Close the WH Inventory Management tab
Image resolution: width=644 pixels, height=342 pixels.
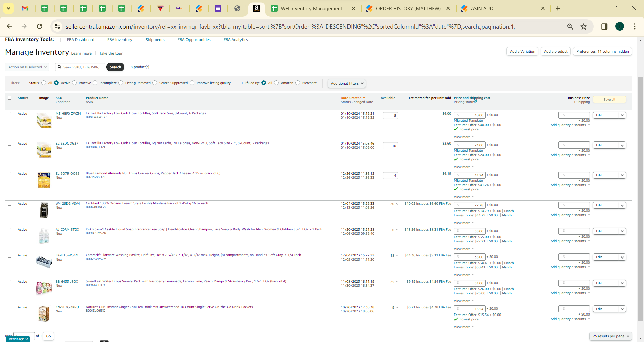pos(354,8)
